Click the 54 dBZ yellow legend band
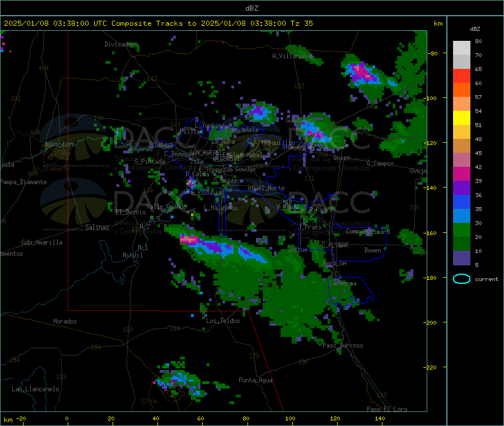 click(461, 118)
